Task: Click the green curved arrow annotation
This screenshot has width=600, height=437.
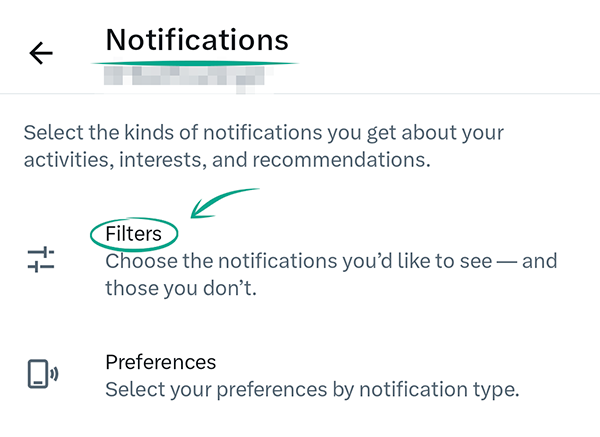Action: point(230,196)
